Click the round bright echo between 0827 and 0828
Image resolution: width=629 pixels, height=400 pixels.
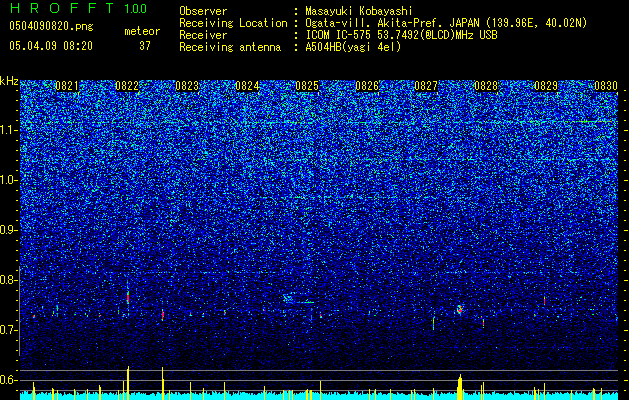460,309
